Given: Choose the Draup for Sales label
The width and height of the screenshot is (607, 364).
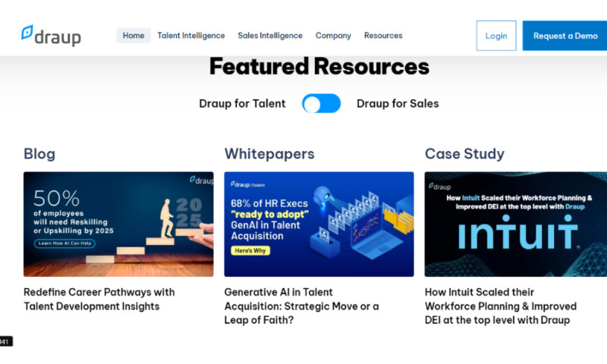Looking at the screenshot, I should tap(398, 104).
